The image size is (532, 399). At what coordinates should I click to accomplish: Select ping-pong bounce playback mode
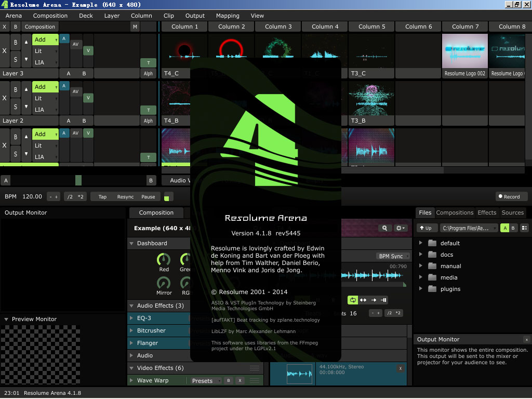[x=363, y=300]
